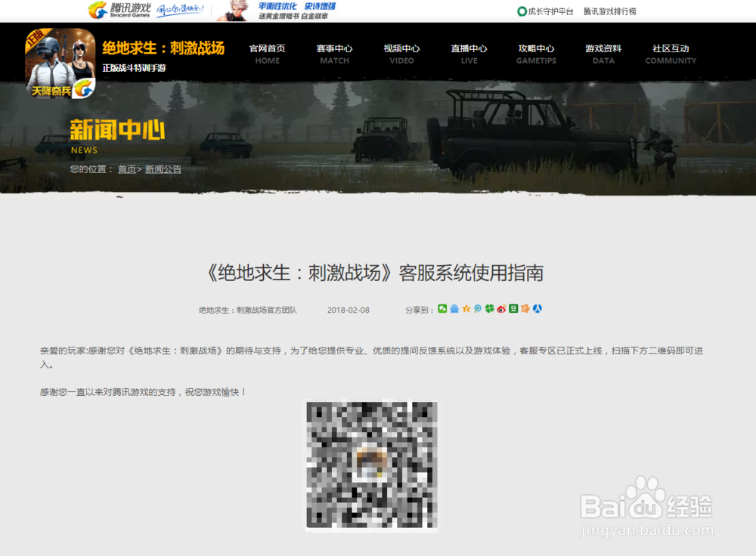
Task: Open the top promotional game banner
Action: [x=277, y=11]
